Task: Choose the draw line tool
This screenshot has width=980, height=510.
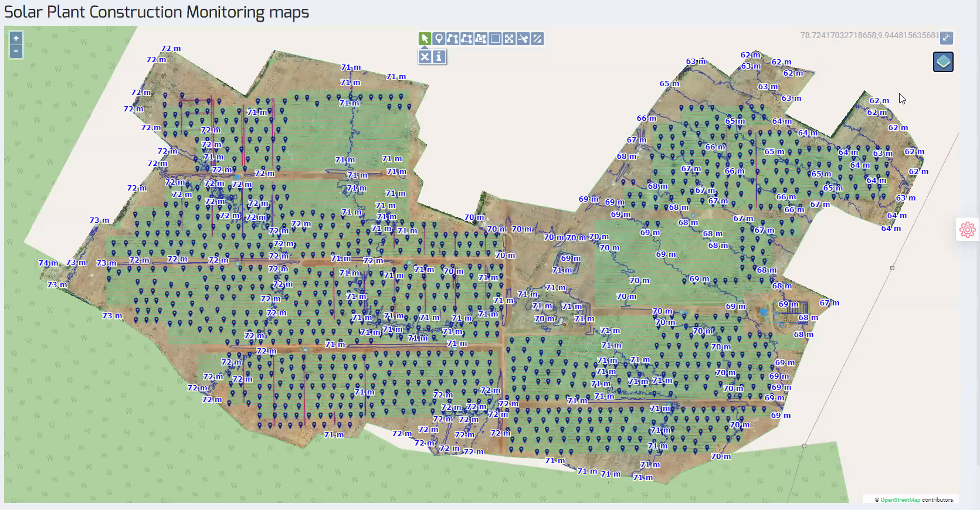Action: click(452, 39)
